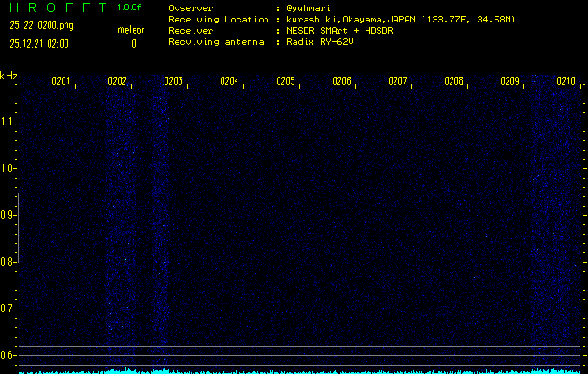Select the 0.9 kHz axis label

[x=7, y=215]
